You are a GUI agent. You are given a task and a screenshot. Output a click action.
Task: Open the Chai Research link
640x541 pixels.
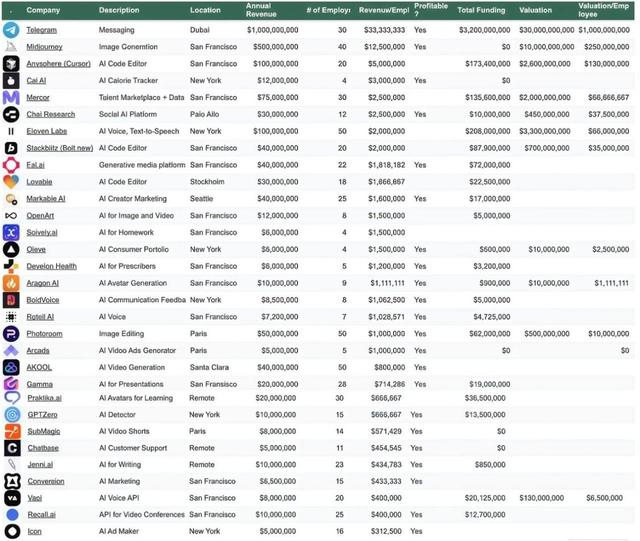tap(51, 114)
